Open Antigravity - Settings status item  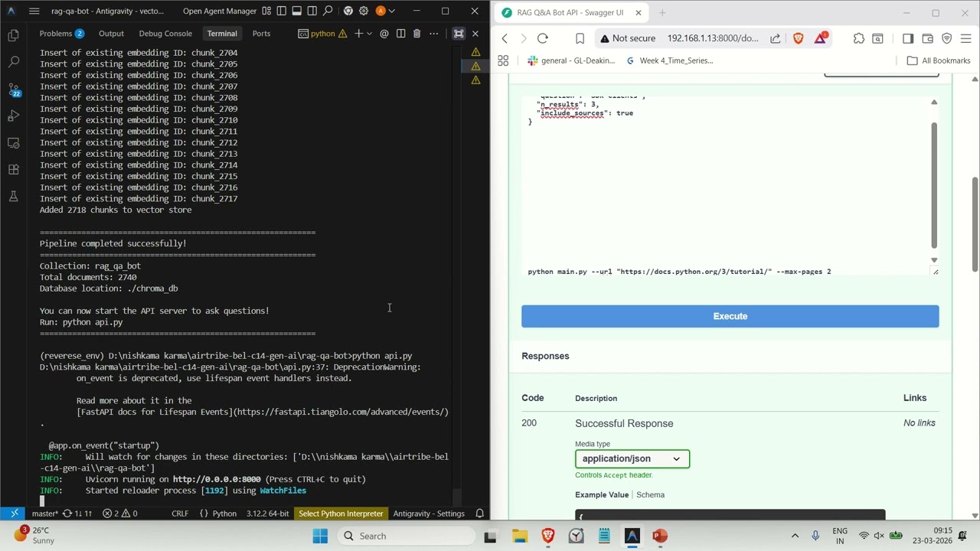coord(429,514)
